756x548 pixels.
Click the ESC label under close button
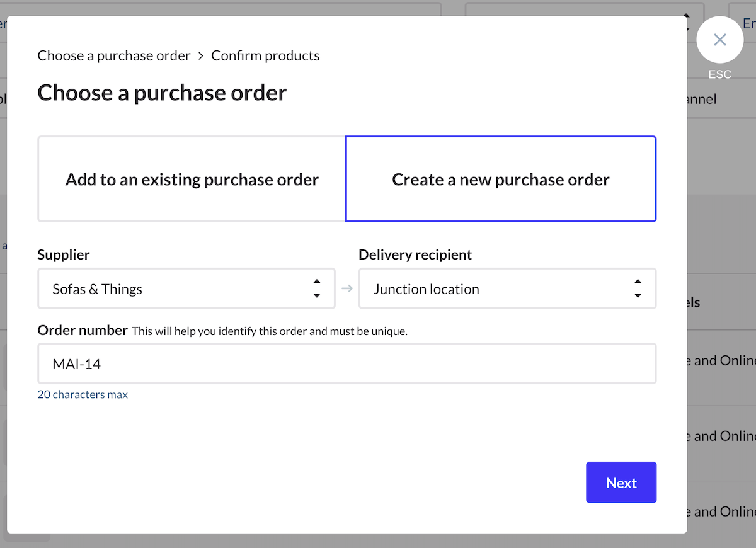[719, 74]
